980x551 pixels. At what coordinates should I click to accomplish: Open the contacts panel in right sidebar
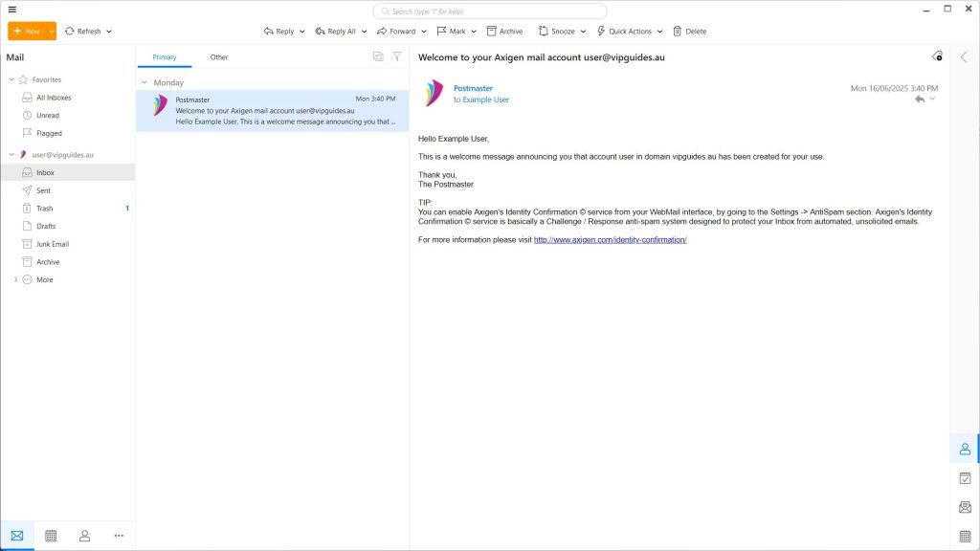pos(965,449)
